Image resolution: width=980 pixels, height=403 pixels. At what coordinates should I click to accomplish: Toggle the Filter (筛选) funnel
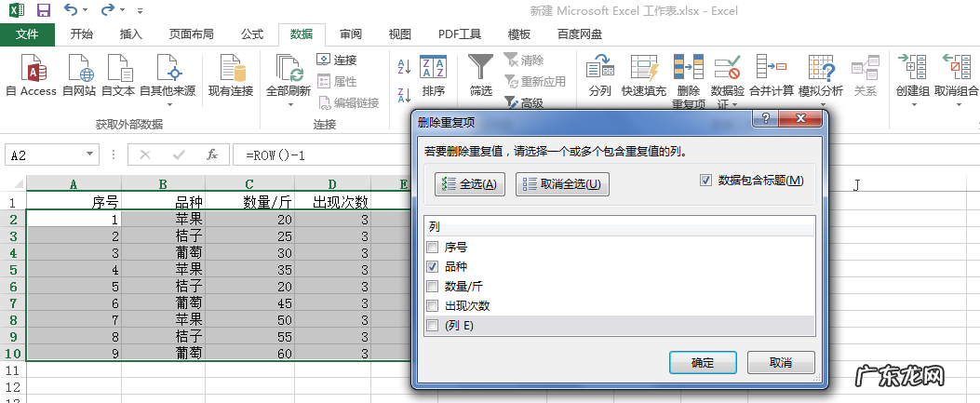[480, 75]
